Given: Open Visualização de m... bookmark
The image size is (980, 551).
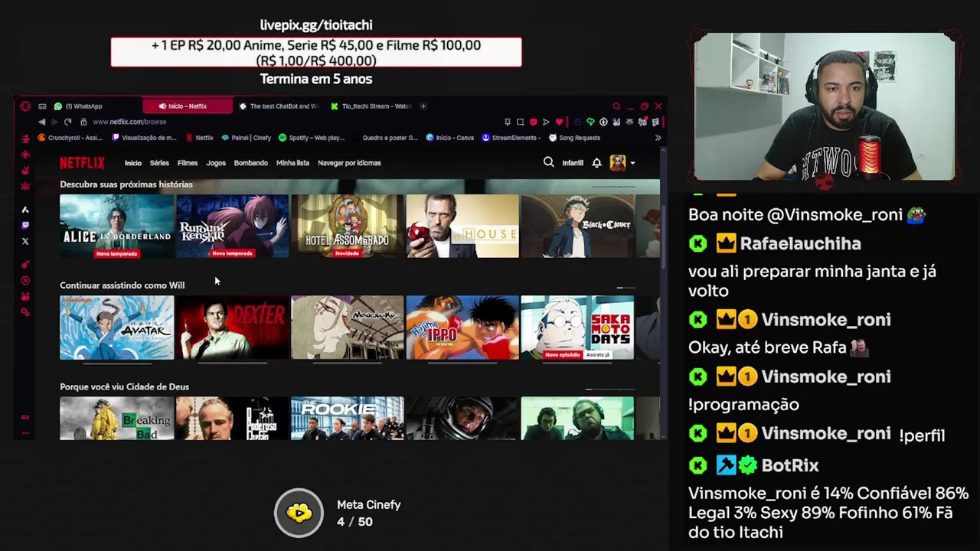Looking at the screenshot, I should point(144,138).
